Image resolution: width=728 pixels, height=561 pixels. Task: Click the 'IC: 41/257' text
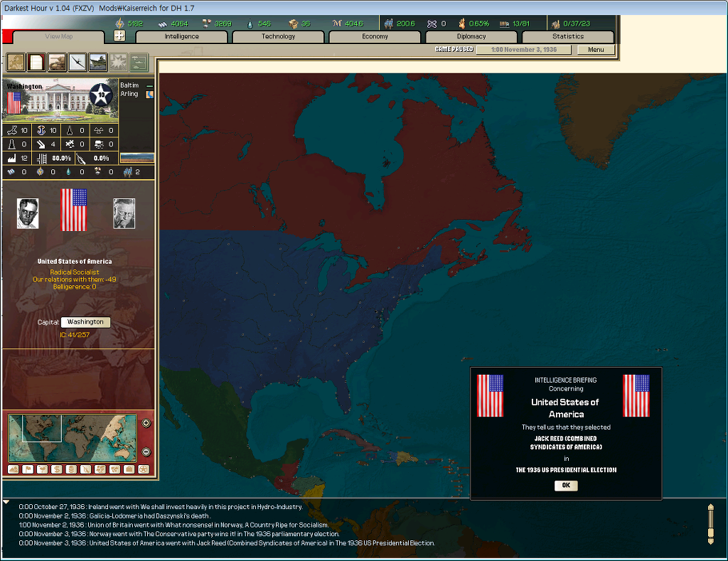click(75, 335)
